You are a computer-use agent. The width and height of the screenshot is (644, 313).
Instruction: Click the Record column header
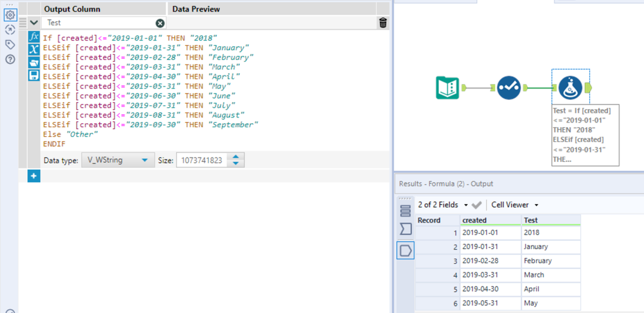point(438,220)
